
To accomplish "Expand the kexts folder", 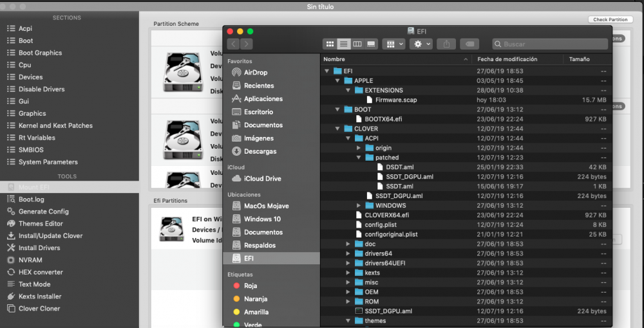I will (x=348, y=273).
